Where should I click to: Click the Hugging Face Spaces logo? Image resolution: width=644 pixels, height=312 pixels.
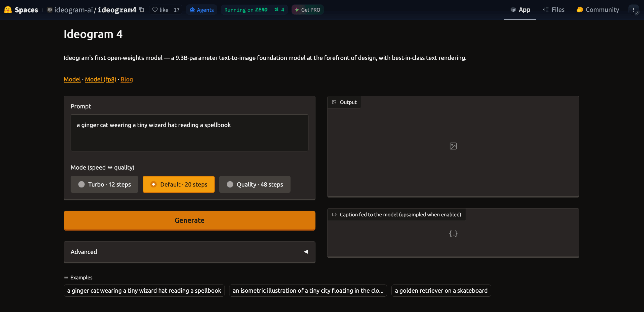(x=8, y=10)
